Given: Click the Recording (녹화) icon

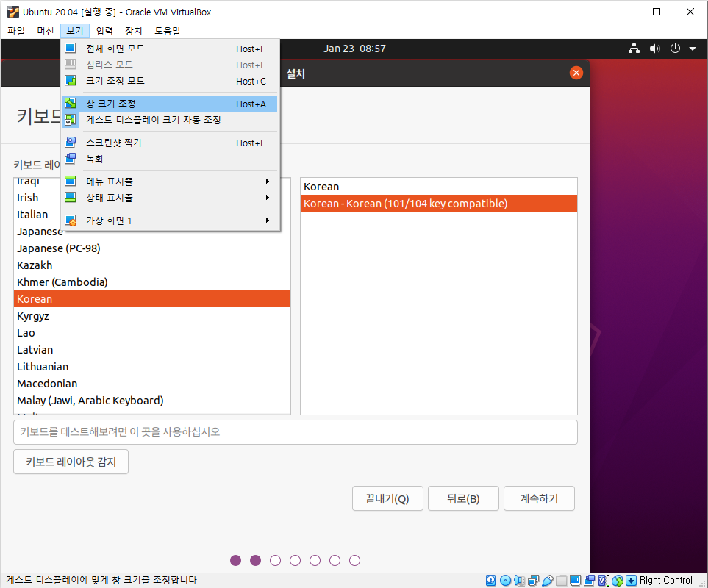Looking at the screenshot, I should click(71, 159).
